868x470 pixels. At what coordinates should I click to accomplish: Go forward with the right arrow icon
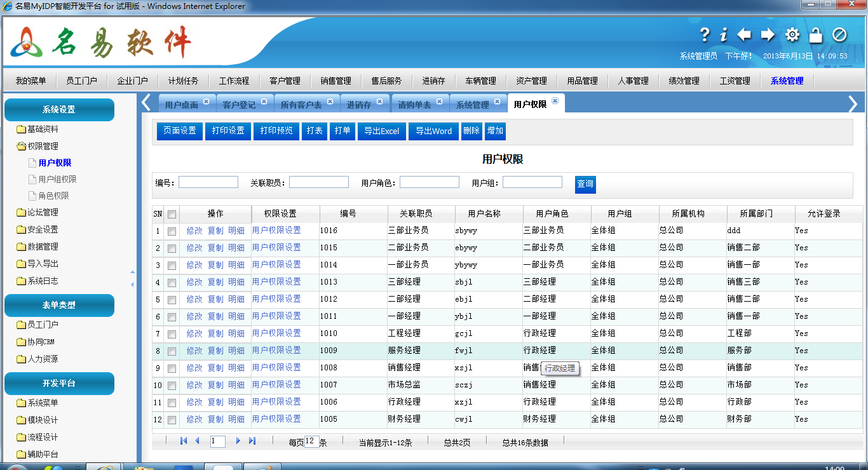(768, 35)
